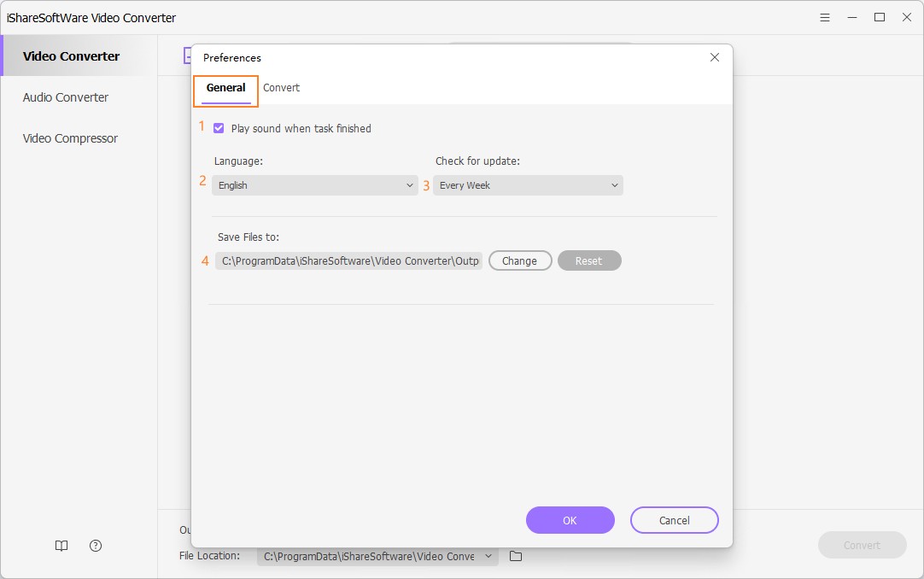Toggle Play sound when task finished checkbox
Viewport: 924px width, 579px height.
tap(219, 128)
